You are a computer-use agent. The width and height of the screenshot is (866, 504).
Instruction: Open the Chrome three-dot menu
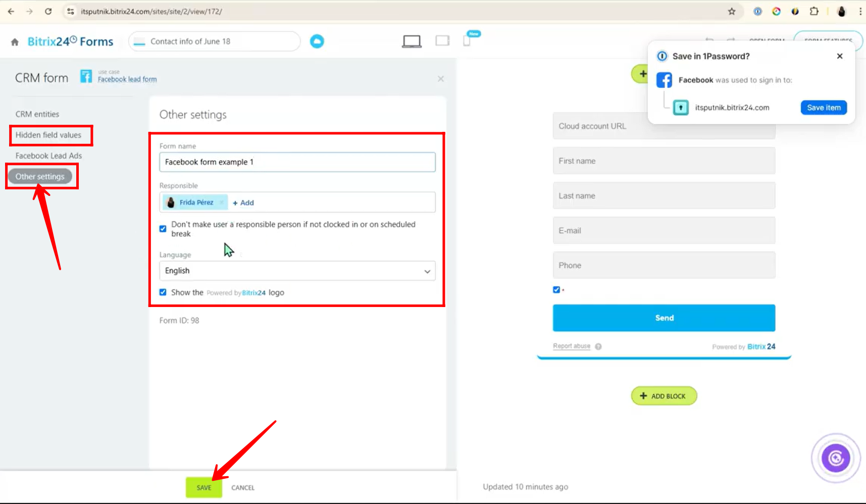(860, 11)
